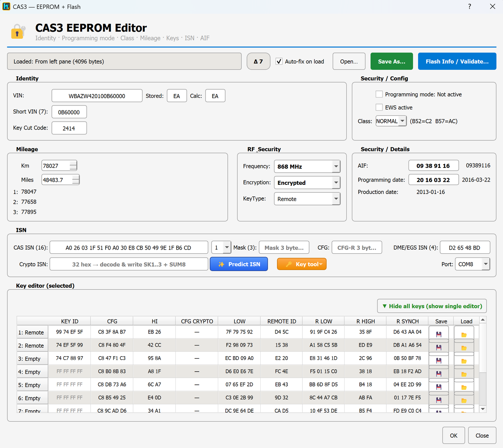Click the load folder icon for key 4 Empty
The image size is (503, 448).
pyautogui.click(x=464, y=374)
